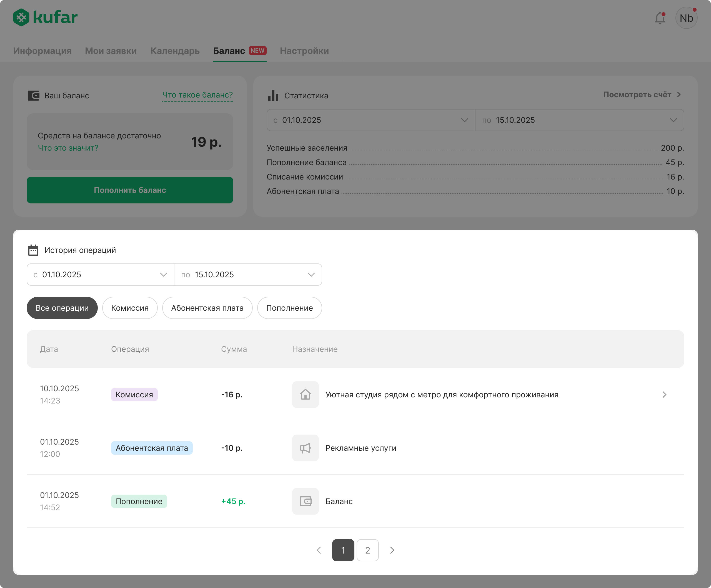This screenshot has height=588, width=711.
Task: Open statistics start date dropdown
Action: [371, 120]
